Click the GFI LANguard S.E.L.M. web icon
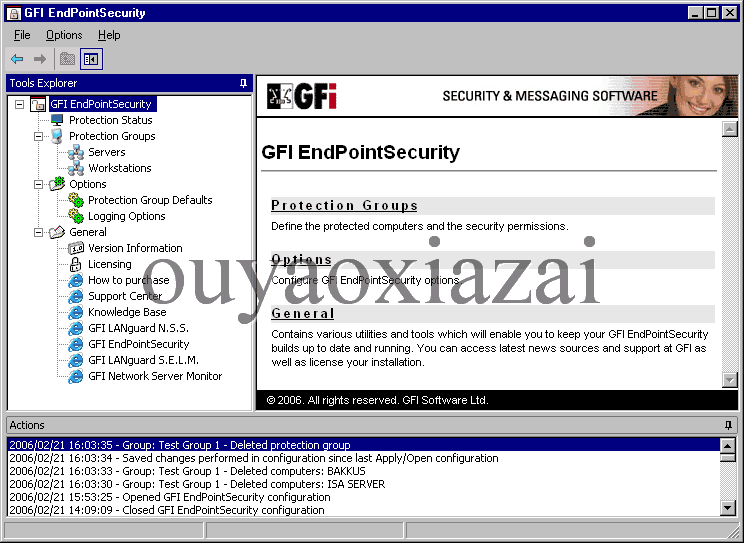The width and height of the screenshot is (744, 543). pyautogui.click(x=76, y=360)
